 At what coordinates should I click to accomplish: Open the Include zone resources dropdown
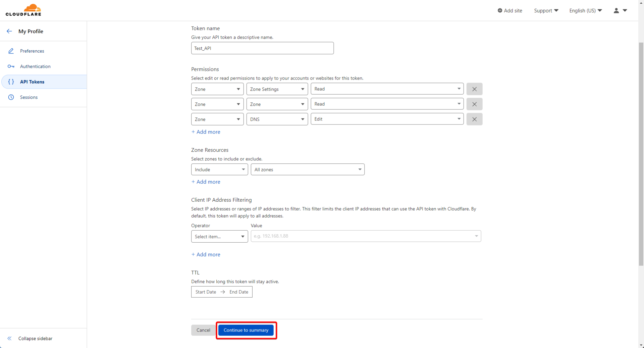coord(219,170)
